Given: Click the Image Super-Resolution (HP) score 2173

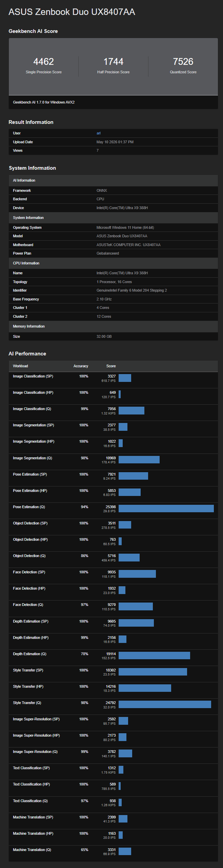Looking at the screenshot, I should 111,735.
